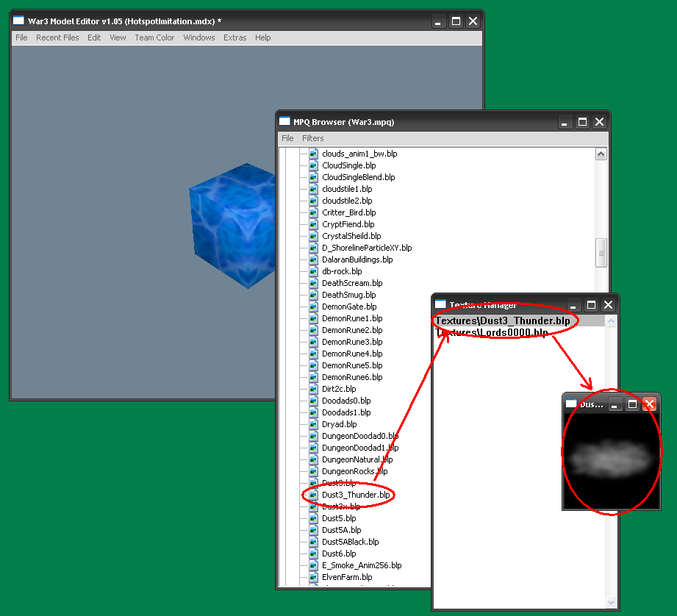Click the DemonRune3.blp file icon

[314, 342]
